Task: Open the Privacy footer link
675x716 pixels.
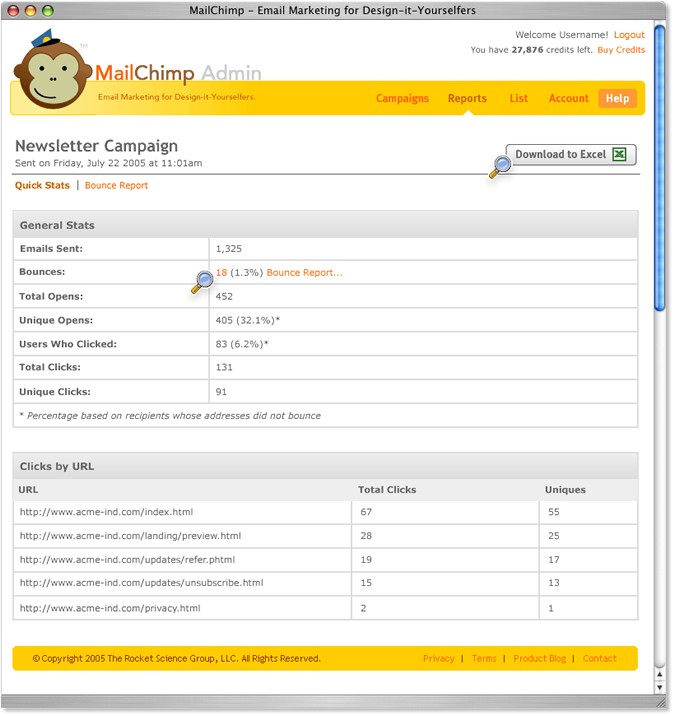Action: pos(438,658)
